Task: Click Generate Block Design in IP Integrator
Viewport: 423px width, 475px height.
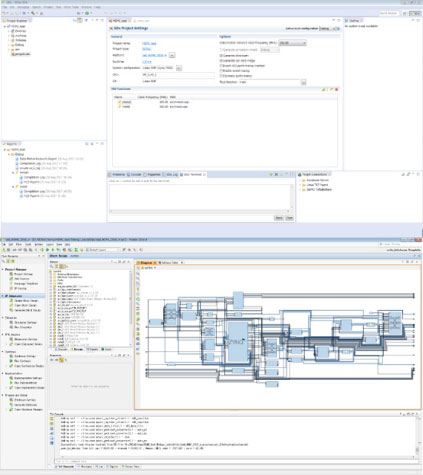Action: [x=25, y=310]
